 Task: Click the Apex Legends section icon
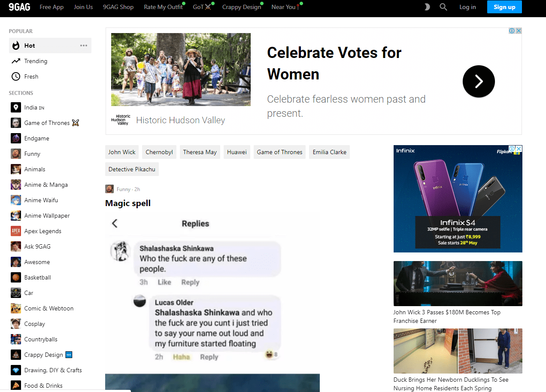coord(16,231)
